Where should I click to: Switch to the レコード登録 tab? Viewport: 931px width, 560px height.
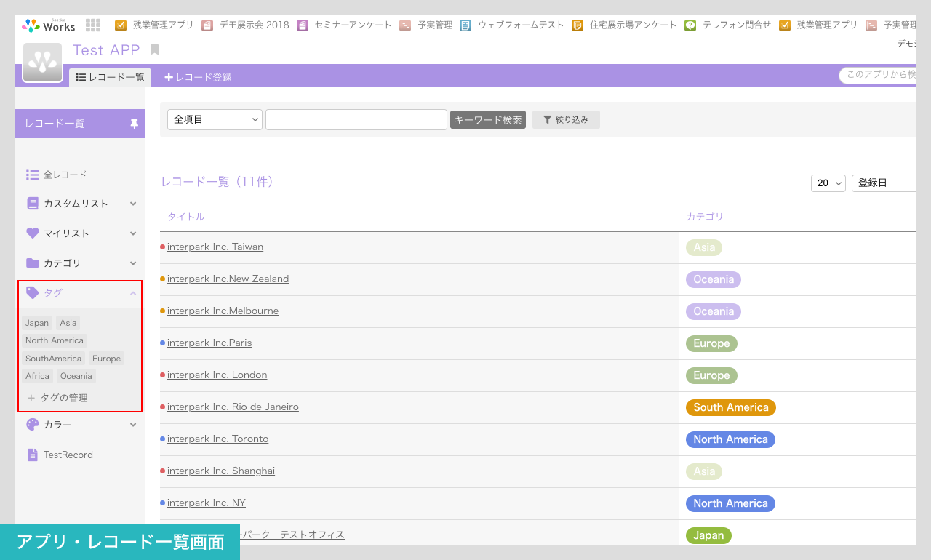tap(198, 77)
